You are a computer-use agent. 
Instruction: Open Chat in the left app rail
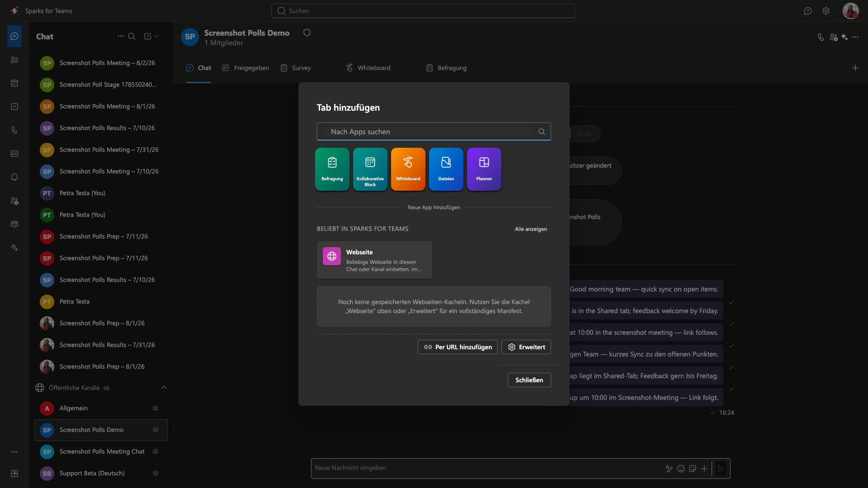[14, 36]
